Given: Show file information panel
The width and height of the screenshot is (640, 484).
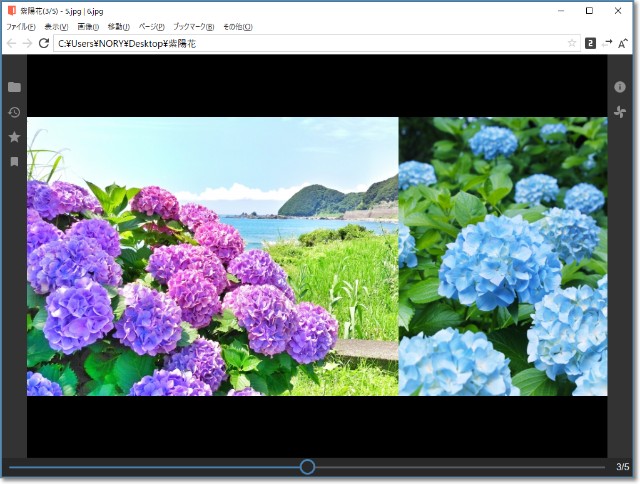Looking at the screenshot, I should point(620,87).
